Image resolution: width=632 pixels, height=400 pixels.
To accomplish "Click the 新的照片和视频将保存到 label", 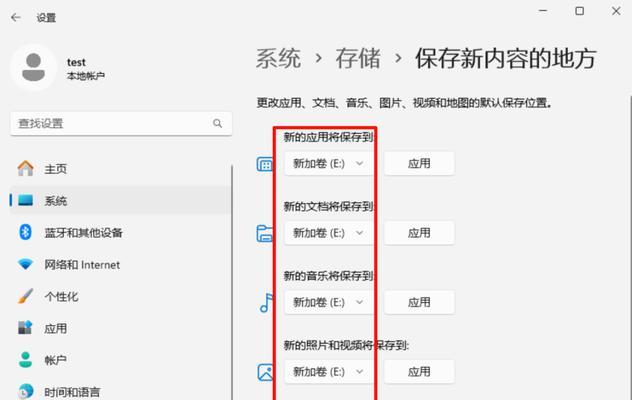I will pyautogui.click(x=346, y=345).
